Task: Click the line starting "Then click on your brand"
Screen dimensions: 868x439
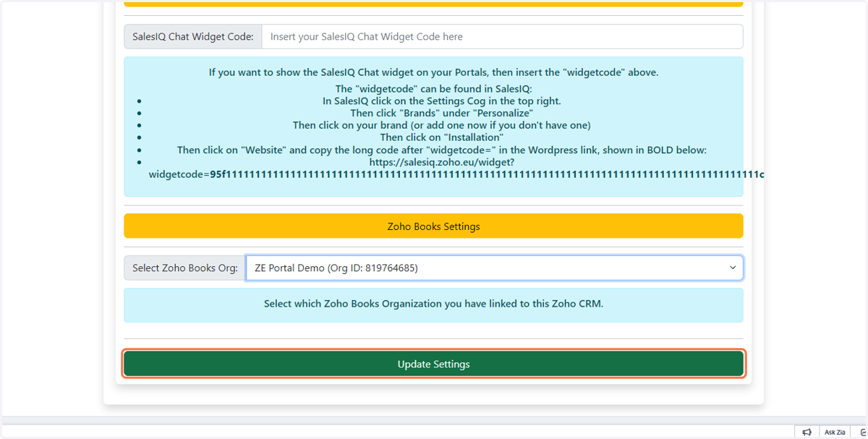Action: click(442, 125)
